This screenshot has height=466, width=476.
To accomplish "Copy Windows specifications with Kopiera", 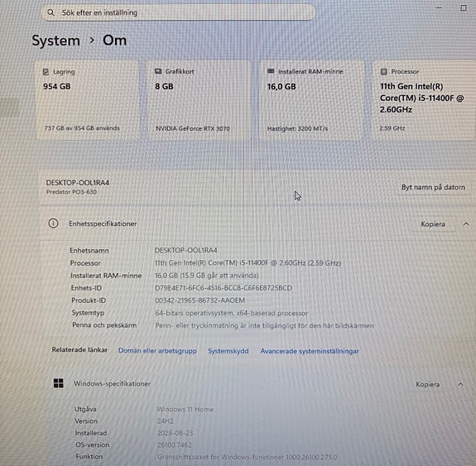I will tap(427, 384).
